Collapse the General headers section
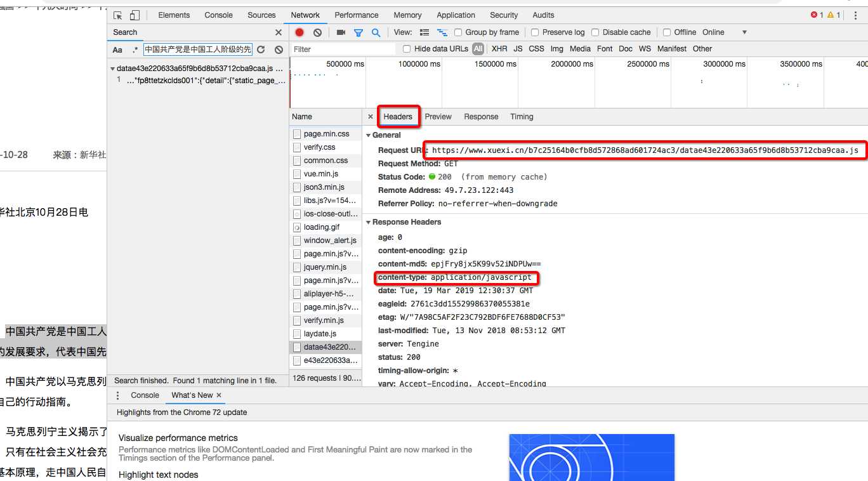The width and height of the screenshot is (868, 481). click(369, 135)
